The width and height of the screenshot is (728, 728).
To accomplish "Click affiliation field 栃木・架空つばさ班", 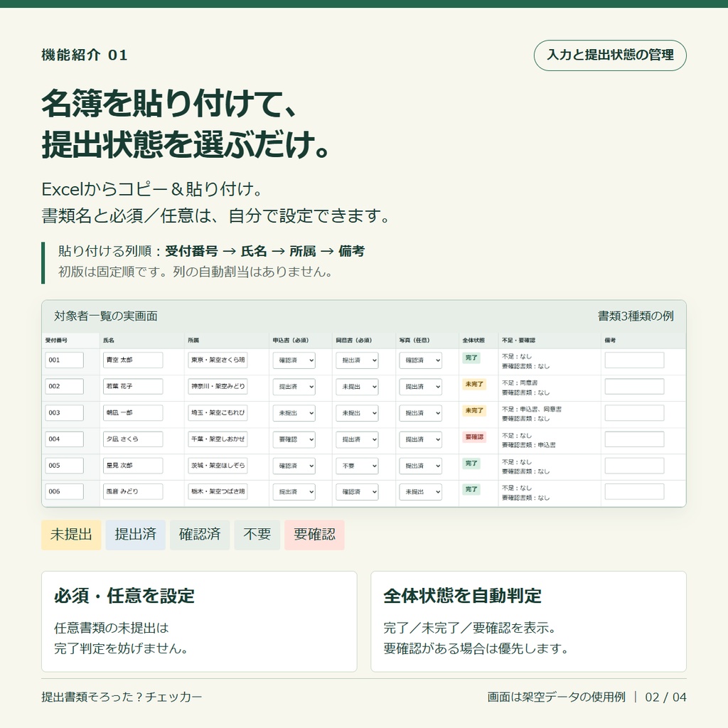I will 218,491.
